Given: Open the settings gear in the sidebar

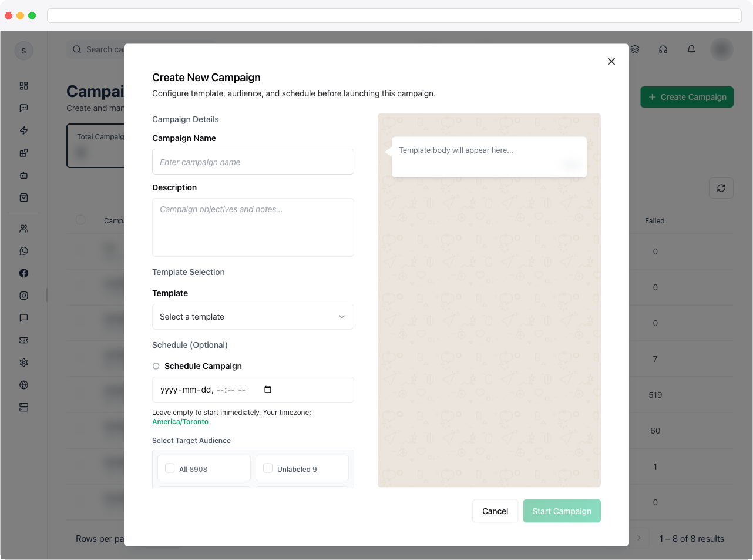Looking at the screenshot, I should coord(23,363).
